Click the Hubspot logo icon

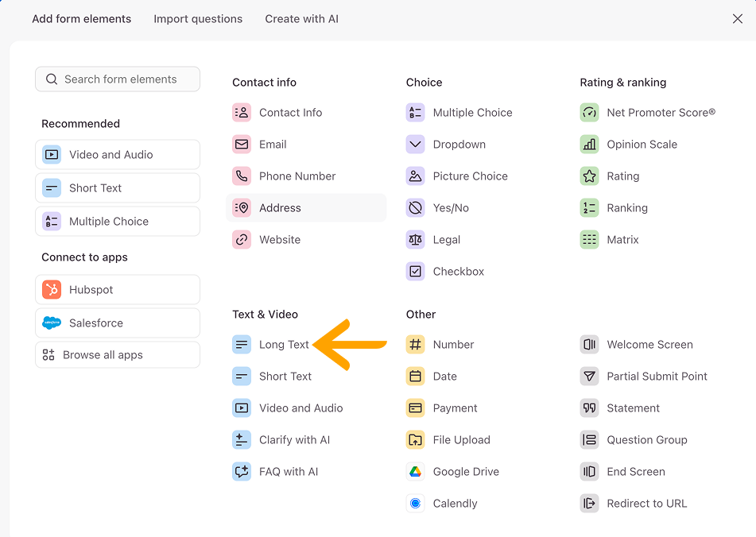(x=52, y=290)
